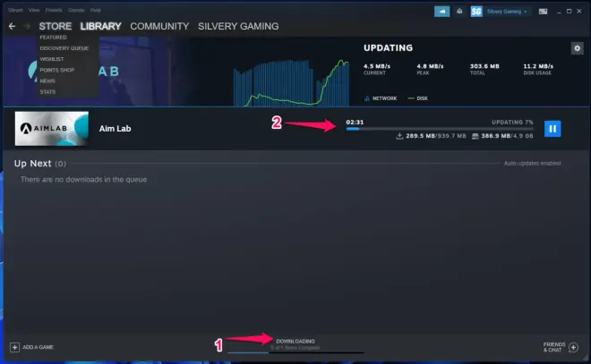
Task: Click 'There are no downloads in the queue'
Action: [x=83, y=180]
